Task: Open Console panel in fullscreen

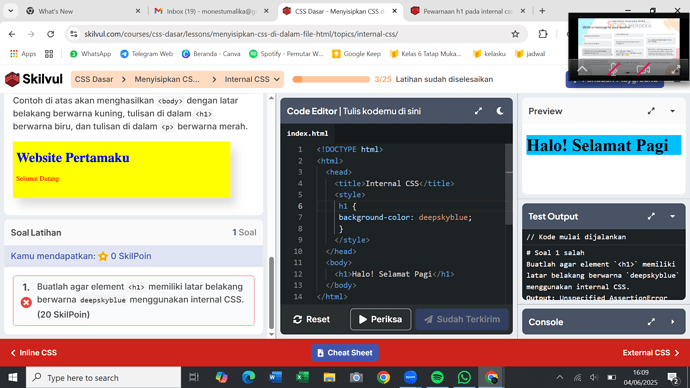Action: (x=651, y=322)
